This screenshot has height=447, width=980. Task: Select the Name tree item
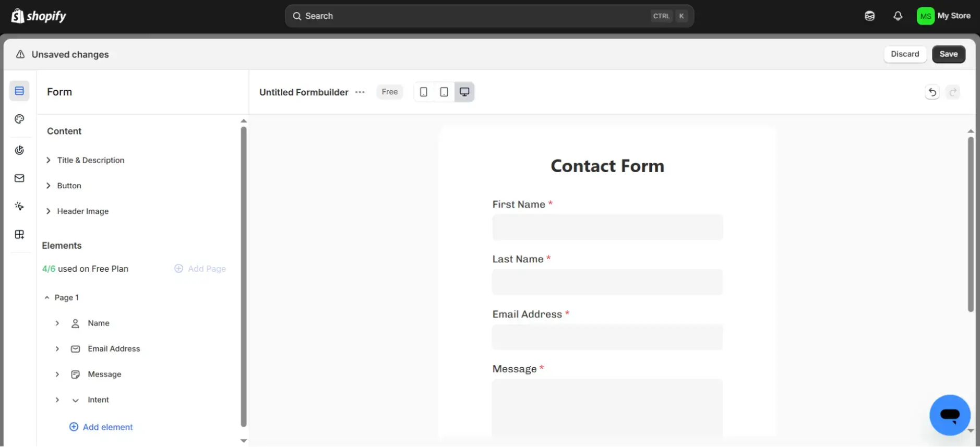(99, 323)
